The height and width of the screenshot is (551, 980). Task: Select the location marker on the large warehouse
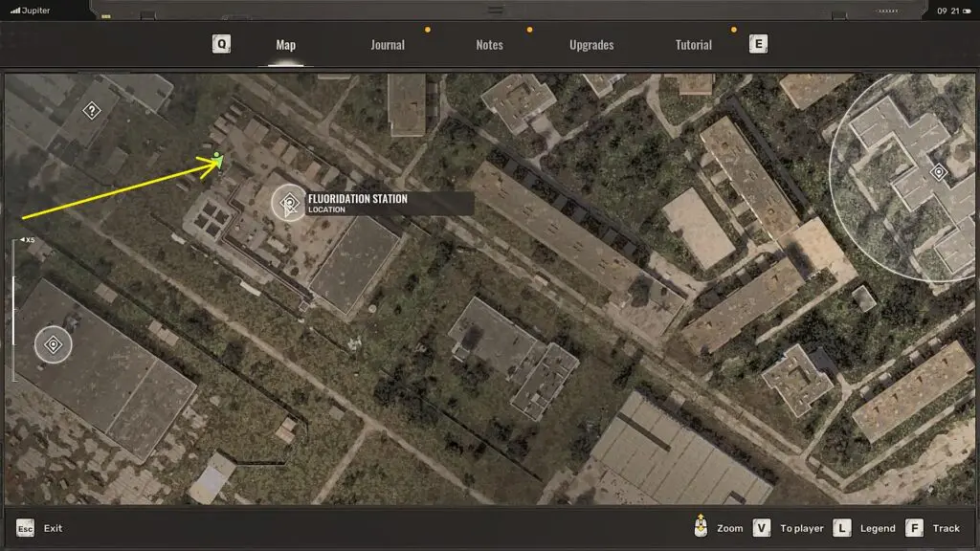click(x=54, y=344)
